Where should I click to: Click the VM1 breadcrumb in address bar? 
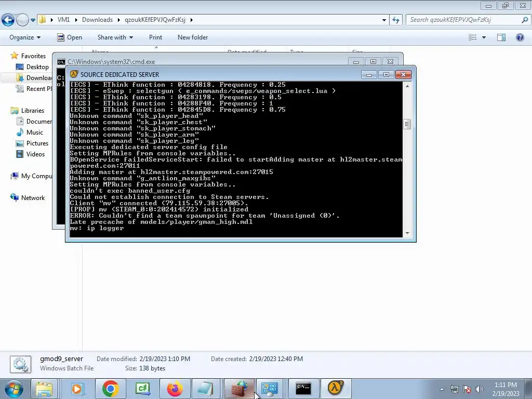coord(63,20)
